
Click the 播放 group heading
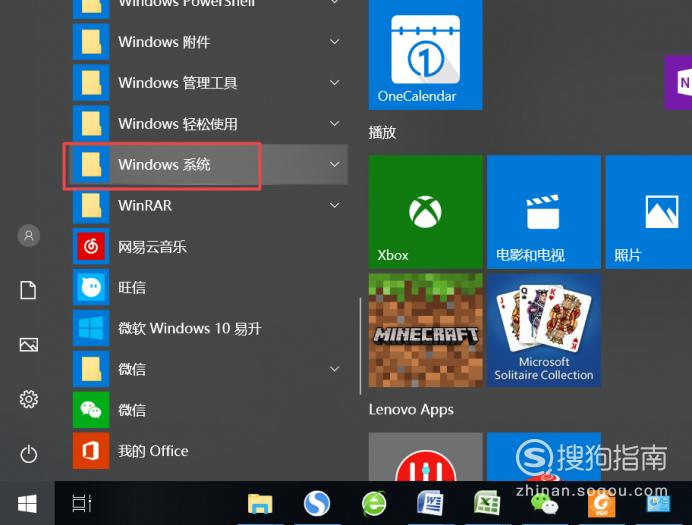[383, 132]
